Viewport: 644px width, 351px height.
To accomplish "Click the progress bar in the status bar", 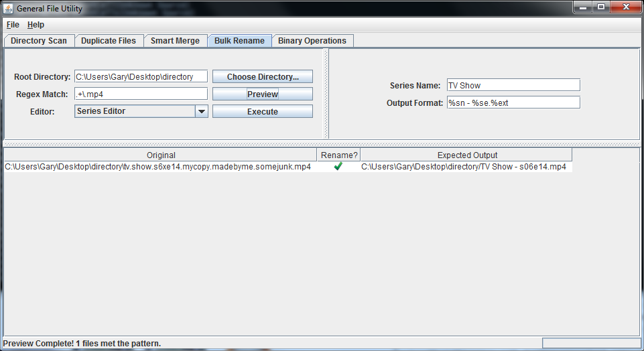I will [x=591, y=343].
